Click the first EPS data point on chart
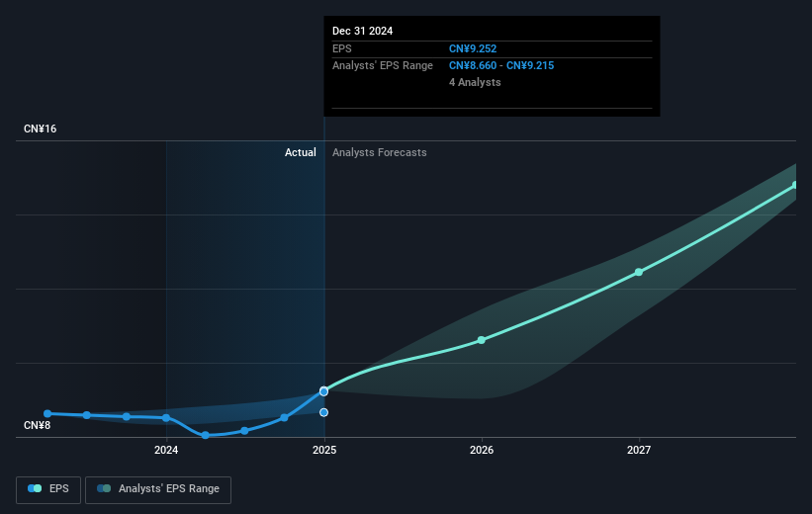Viewport: 812px width, 514px height. click(47, 413)
